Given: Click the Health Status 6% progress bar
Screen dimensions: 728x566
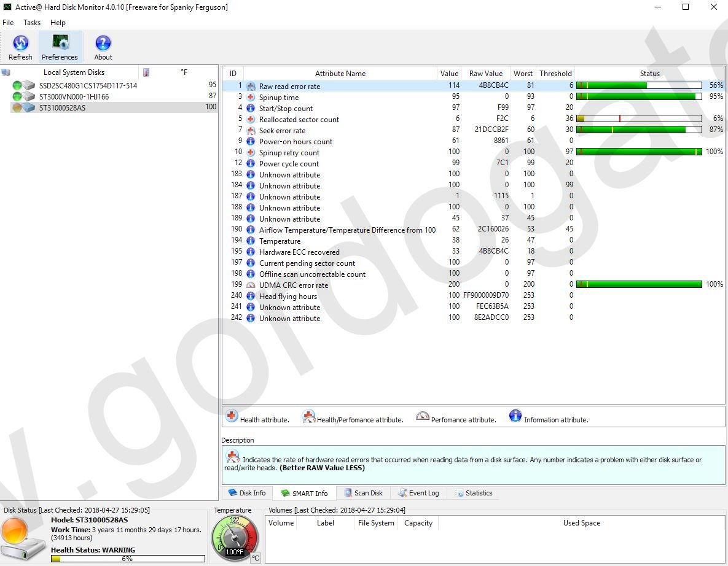Looking at the screenshot, I should click(128, 559).
